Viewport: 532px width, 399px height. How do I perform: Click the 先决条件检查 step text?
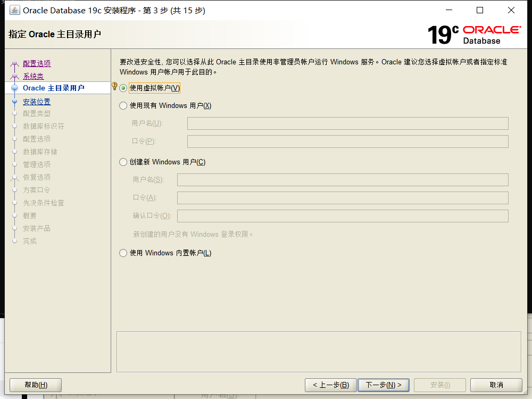[44, 203]
